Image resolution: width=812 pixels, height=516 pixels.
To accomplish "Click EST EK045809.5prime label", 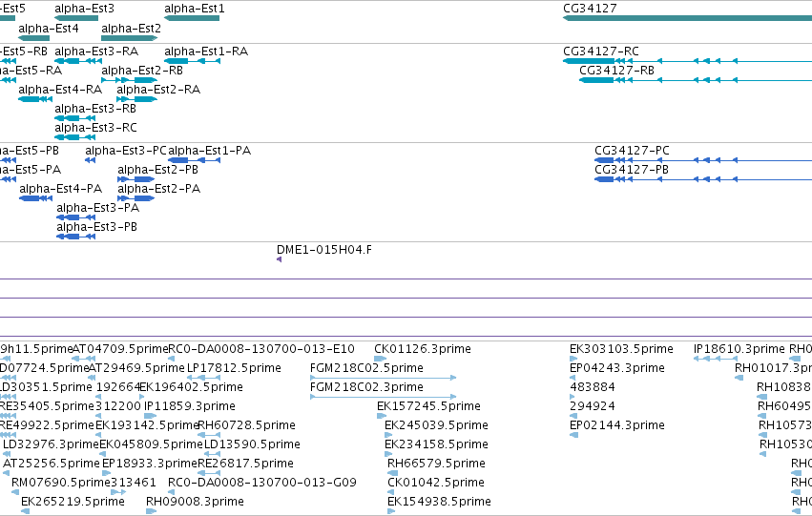I will [x=151, y=445].
